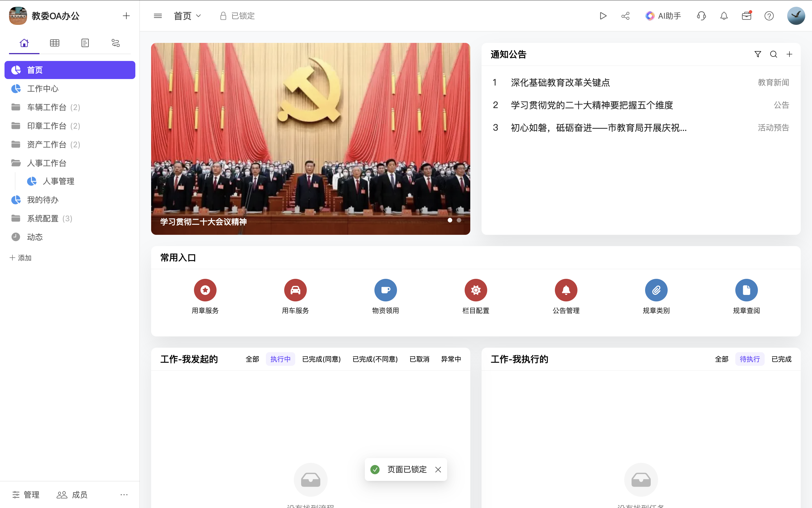Screen dimensions: 812x508
Task: Open the 物资领用 shortcut
Action: (x=385, y=296)
